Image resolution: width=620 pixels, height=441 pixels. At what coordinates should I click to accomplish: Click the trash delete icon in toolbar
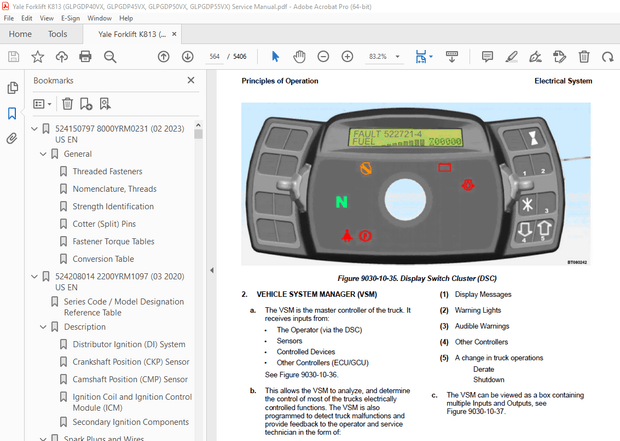(x=584, y=57)
